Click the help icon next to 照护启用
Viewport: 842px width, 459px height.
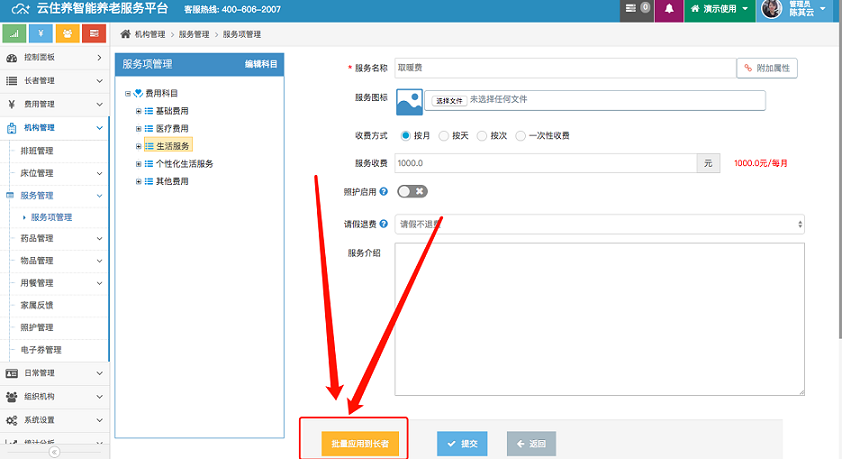pos(384,191)
